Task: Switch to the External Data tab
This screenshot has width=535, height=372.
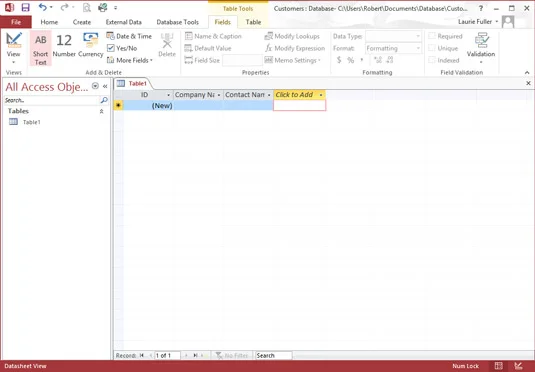Action: coord(124,22)
